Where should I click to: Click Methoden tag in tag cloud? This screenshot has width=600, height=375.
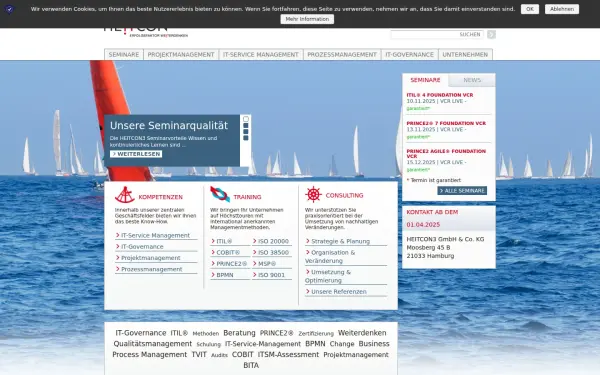(x=206, y=334)
